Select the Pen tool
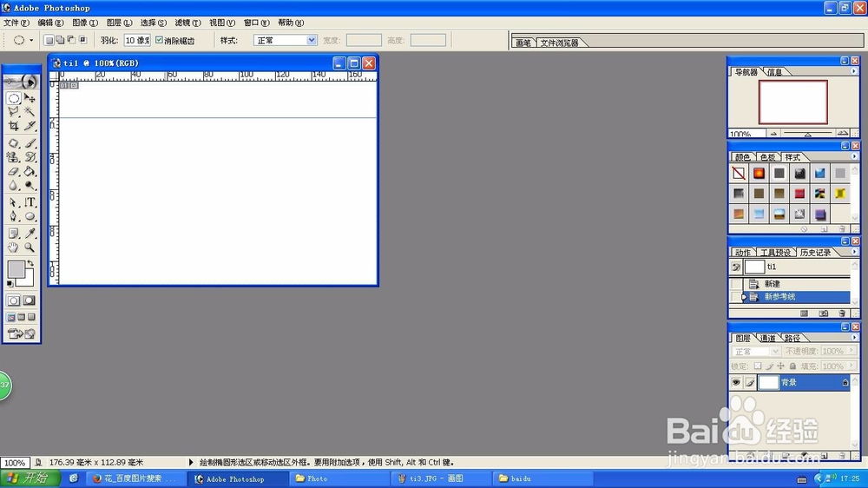Image resolution: width=868 pixels, height=488 pixels. (14, 216)
